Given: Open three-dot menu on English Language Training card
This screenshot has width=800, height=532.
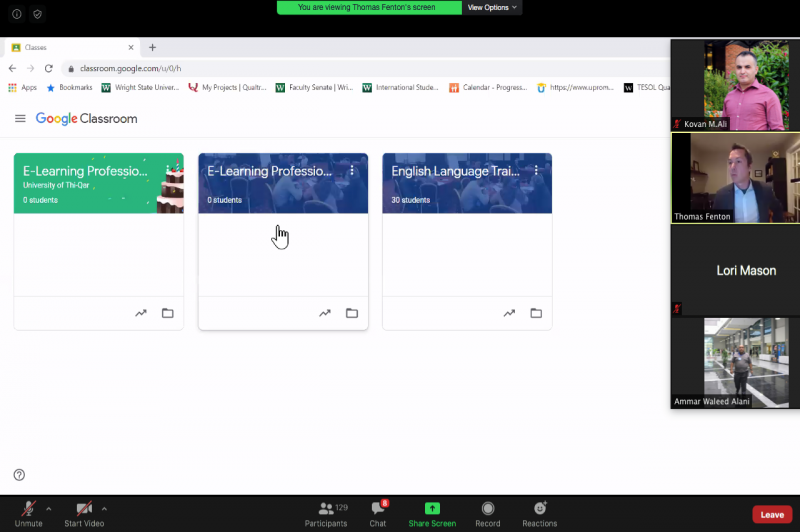Looking at the screenshot, I should (x=536, y=171).
